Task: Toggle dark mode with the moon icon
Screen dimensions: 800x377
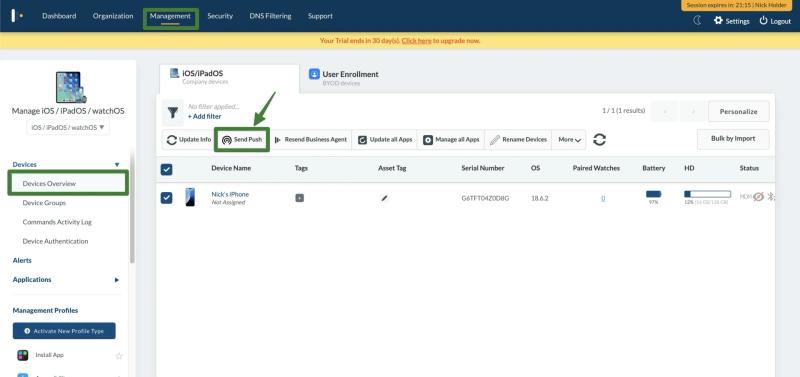Action: coord(697,20)
